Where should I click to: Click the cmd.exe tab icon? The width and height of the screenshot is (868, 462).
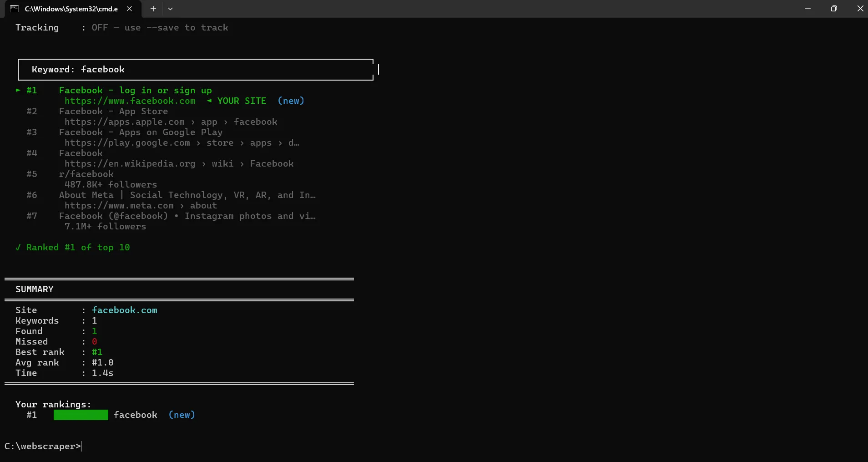tap(14, 9)
